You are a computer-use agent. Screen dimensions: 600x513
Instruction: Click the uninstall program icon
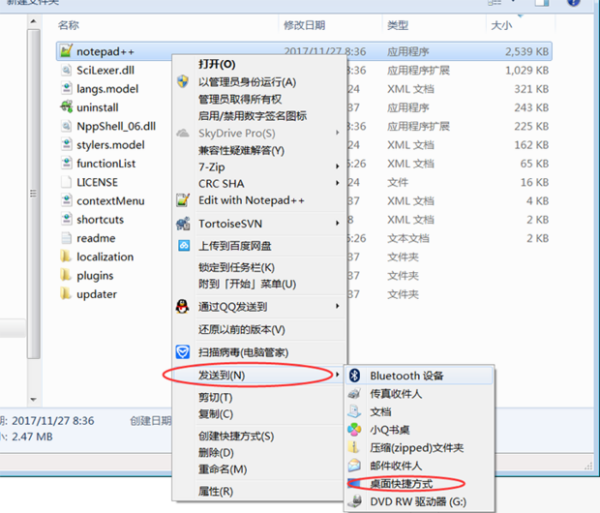[66, 107]
